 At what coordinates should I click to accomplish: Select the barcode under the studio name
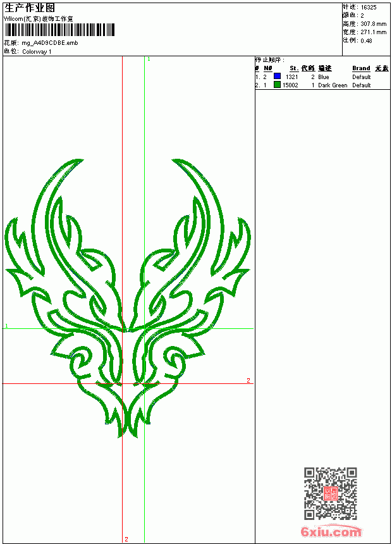(59, 30)
